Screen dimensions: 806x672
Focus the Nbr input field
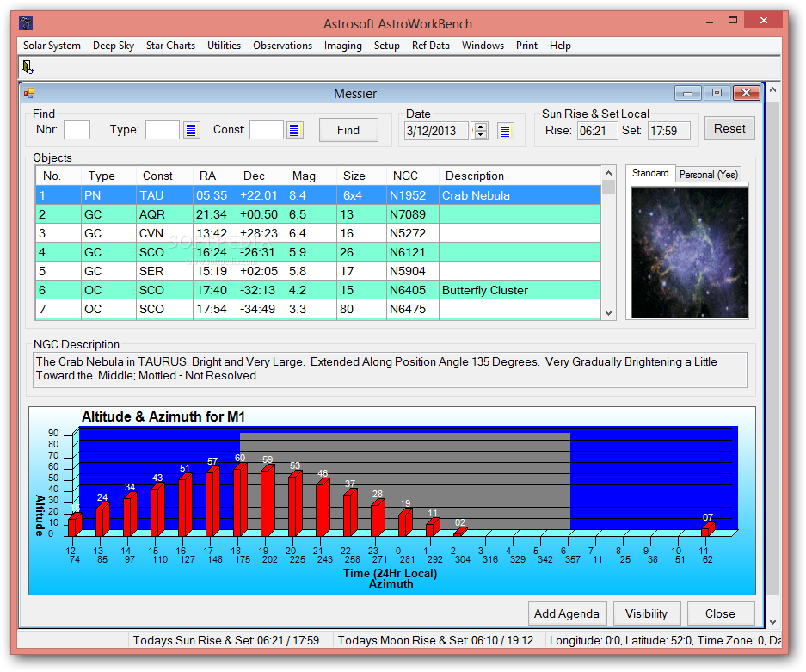click(77, 130)
